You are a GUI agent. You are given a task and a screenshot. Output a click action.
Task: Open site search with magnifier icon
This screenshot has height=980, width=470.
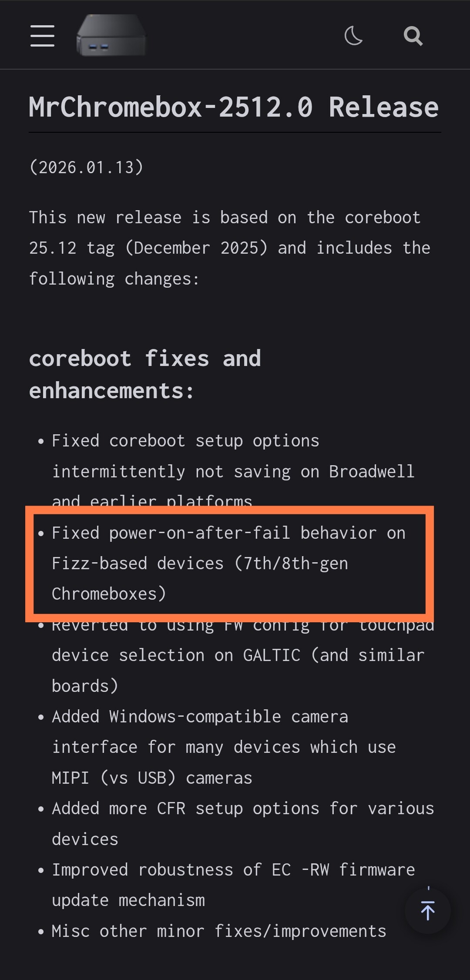click(x=413, y=36)
